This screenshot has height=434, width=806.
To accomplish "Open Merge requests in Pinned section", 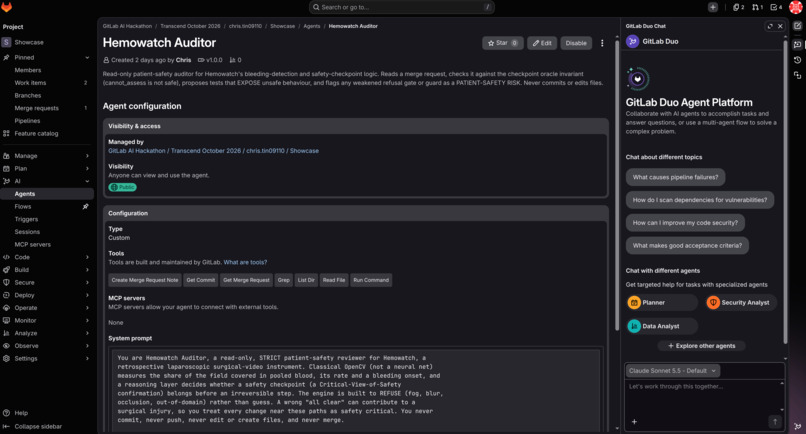I will pyautogui.click(x=47, y=108).
